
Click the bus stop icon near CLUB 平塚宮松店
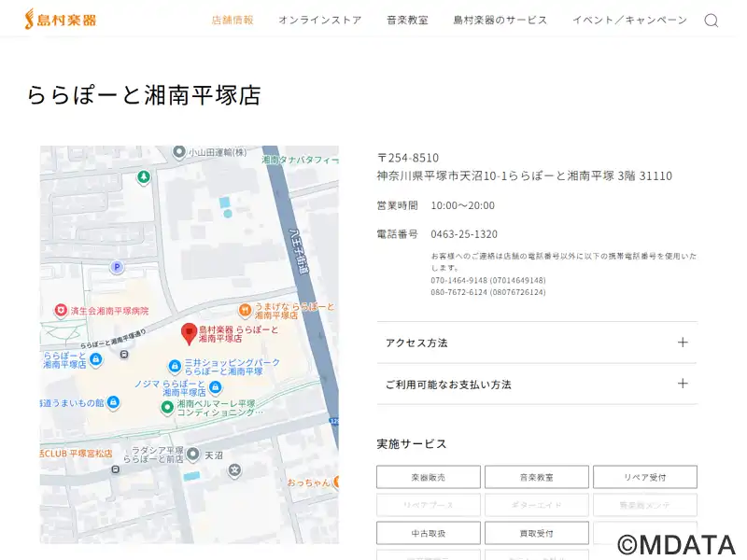coord(115,469)
